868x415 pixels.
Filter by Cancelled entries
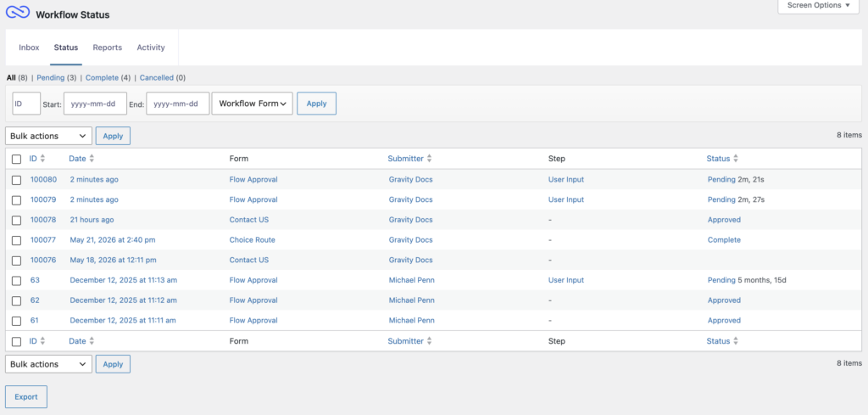157,78
